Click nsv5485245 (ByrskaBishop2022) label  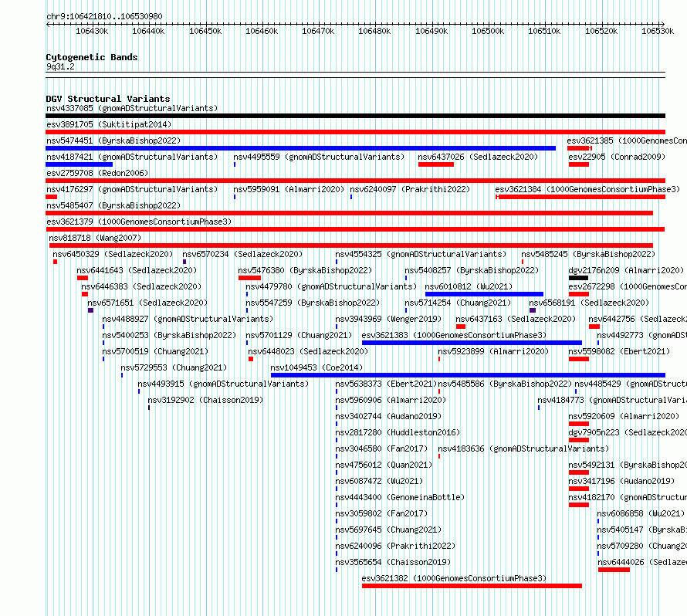click(588, 254)
